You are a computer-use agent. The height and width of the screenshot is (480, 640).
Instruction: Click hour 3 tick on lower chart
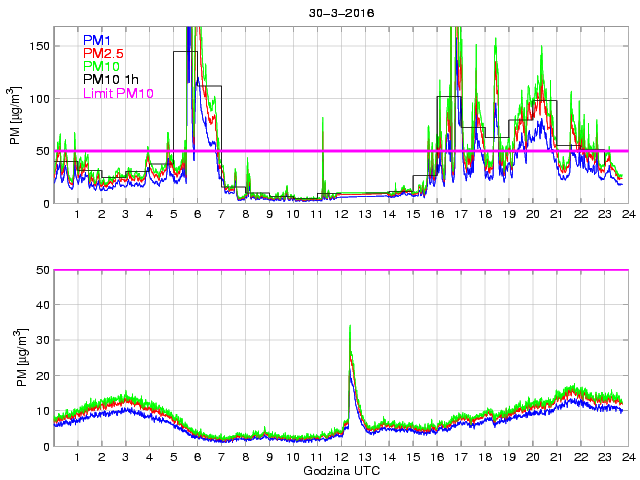(125, 457)
